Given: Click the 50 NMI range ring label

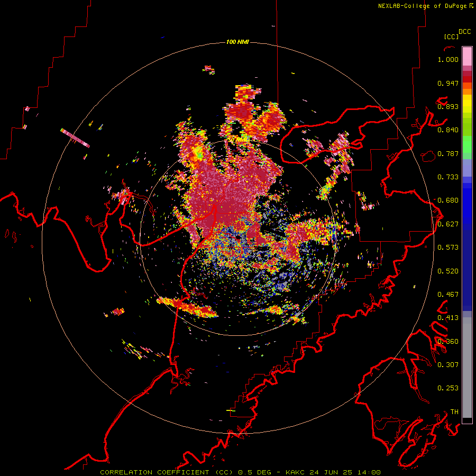Looking at the screenshot, I should click(x=238, y=140).
